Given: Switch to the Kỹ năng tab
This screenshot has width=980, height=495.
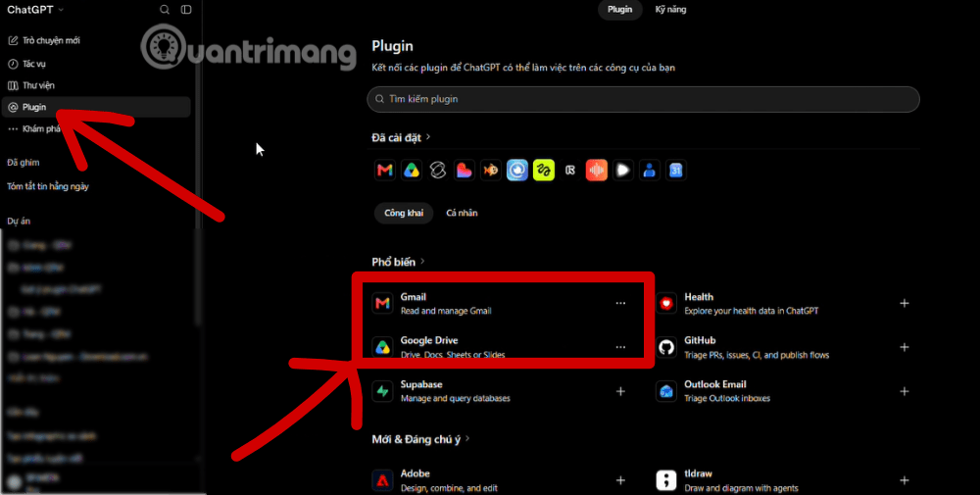Looking at the screenshot, I should (670, 10).
